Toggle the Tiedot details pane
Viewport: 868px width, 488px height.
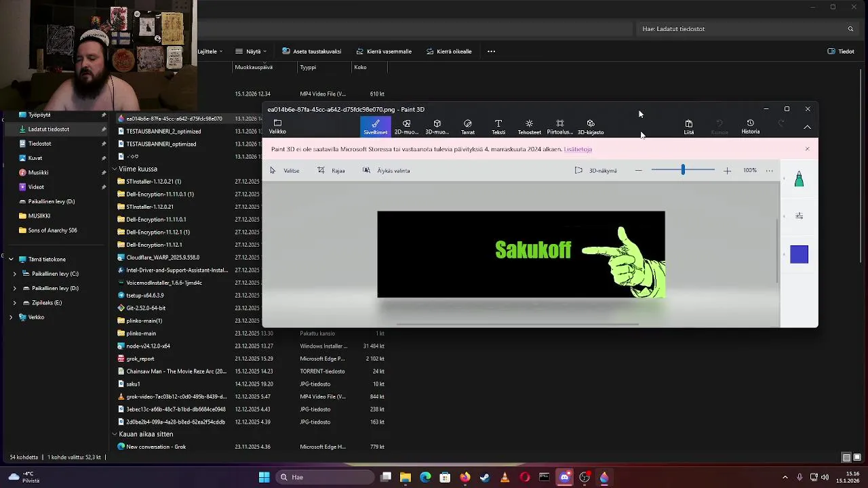(841, 52)
